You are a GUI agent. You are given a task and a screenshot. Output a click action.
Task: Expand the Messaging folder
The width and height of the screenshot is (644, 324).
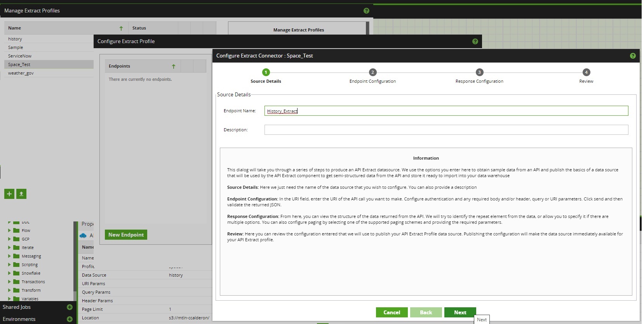pyautogui.click(x=9, y=256)
